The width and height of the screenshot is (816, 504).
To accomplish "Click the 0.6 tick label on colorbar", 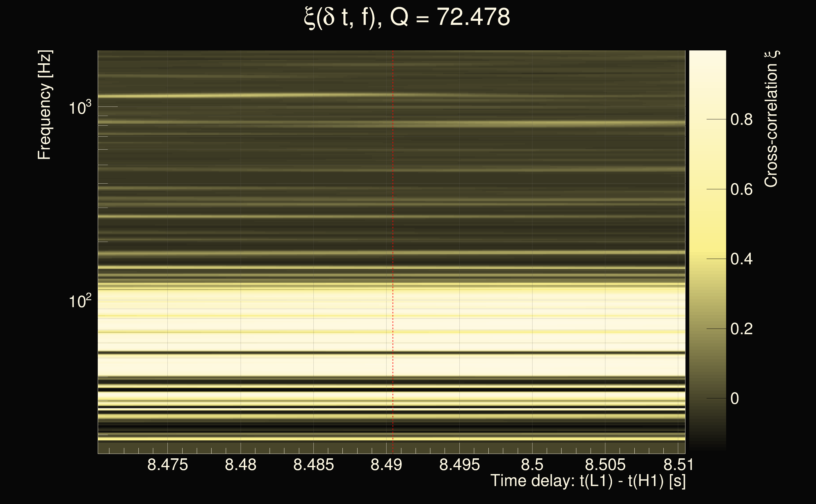I will click(x=741, y=189).
